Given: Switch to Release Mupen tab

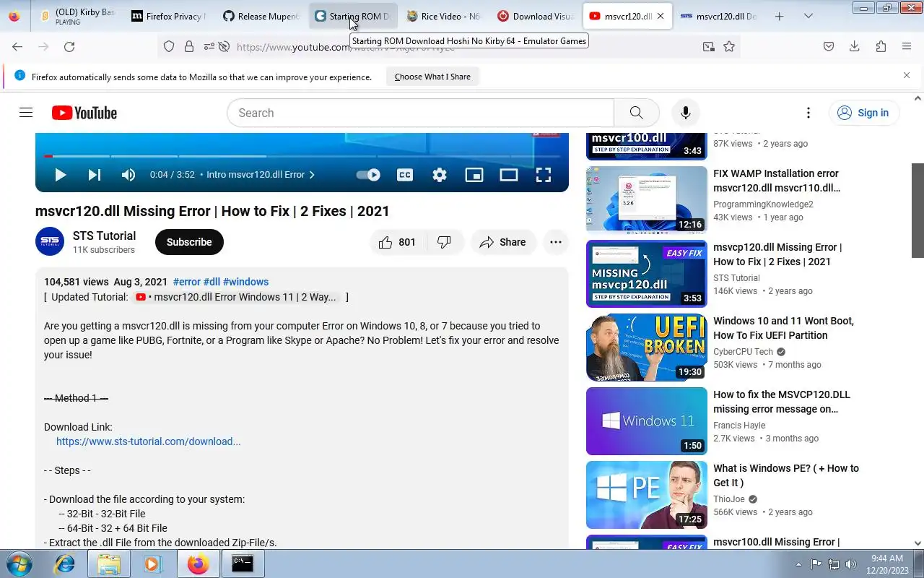Looking at the screenshot, I should pos(261,16).
